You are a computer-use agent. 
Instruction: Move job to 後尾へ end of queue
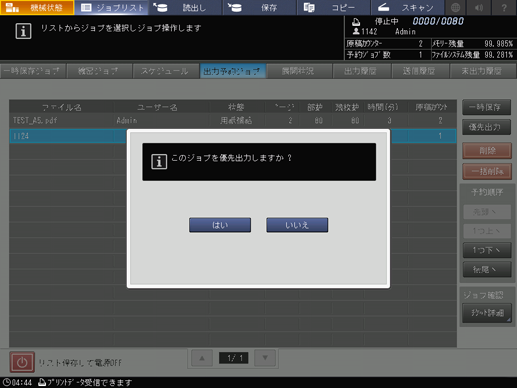click(x=487, y=269)
